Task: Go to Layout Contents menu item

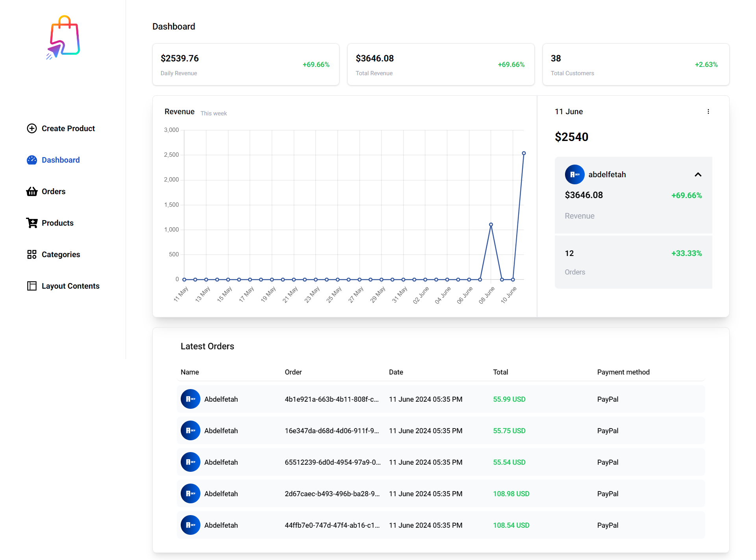Action: pos(70,286)
